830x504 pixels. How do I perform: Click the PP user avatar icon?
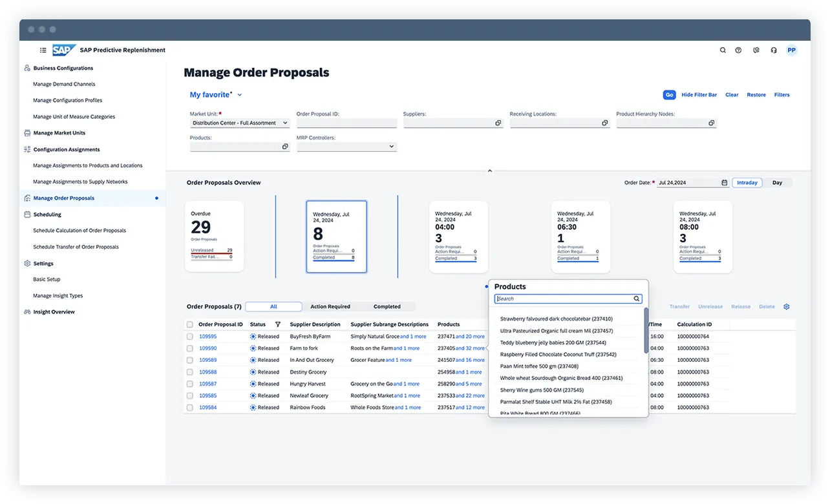791,50
